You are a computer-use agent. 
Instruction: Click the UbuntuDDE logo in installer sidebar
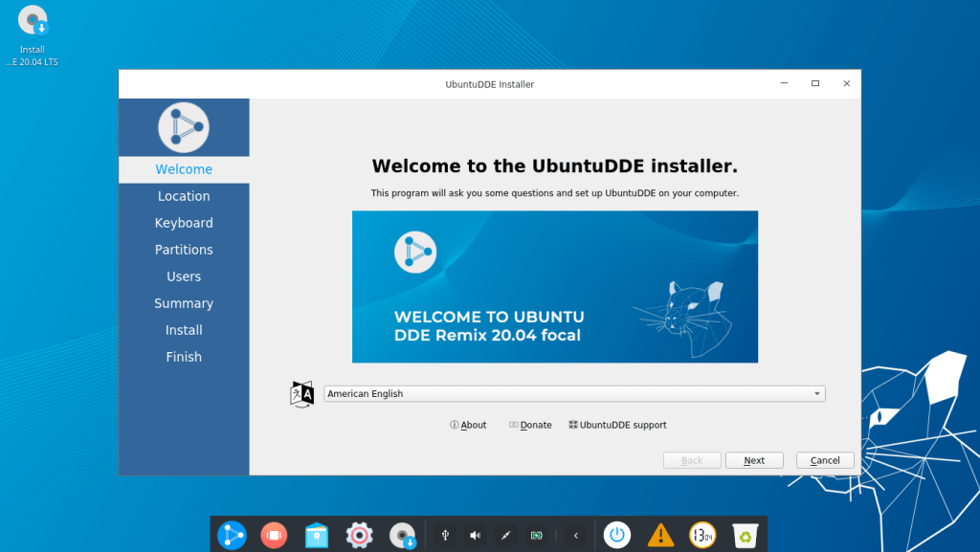click(184, 127)
